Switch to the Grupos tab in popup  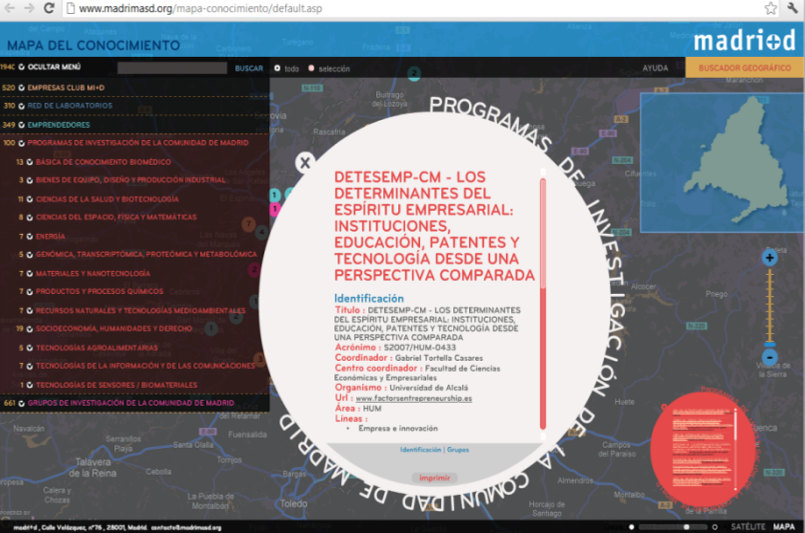click(x=458, y=450)
